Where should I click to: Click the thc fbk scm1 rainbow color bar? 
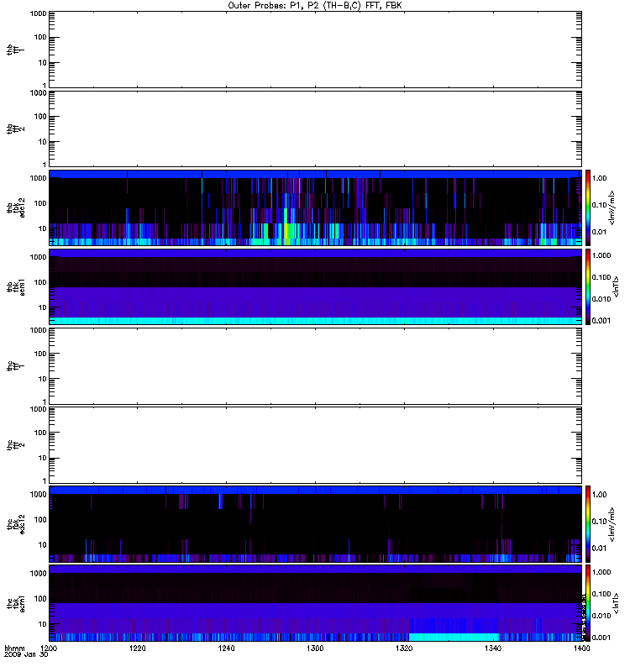pos(588,603)
